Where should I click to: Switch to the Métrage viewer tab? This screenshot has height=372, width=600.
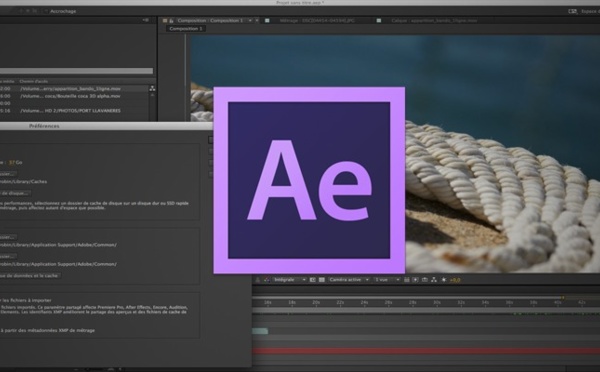click(317, 21)
